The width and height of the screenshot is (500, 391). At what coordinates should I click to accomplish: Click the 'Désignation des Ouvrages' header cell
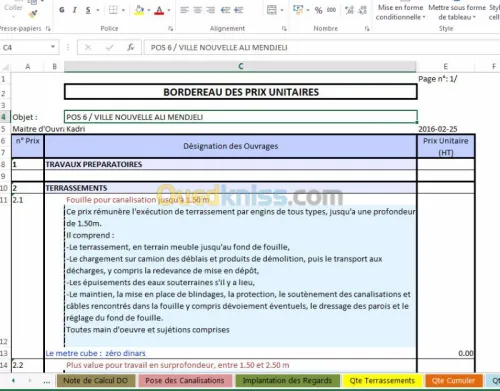pos(230,146)
